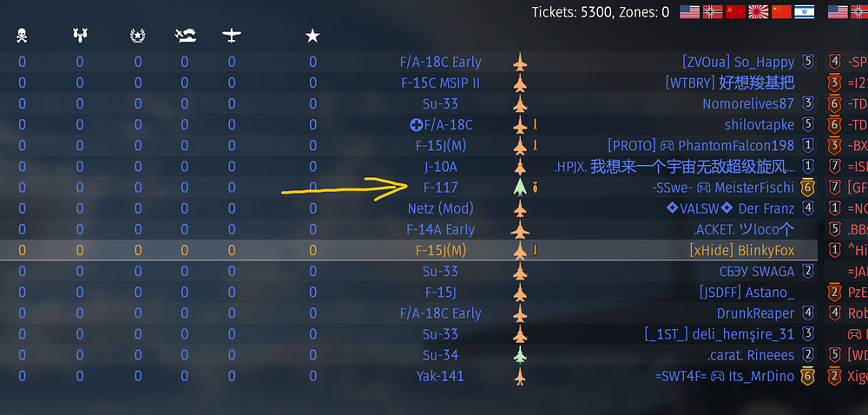Click player name DrunkReaper

coord(756,313)
